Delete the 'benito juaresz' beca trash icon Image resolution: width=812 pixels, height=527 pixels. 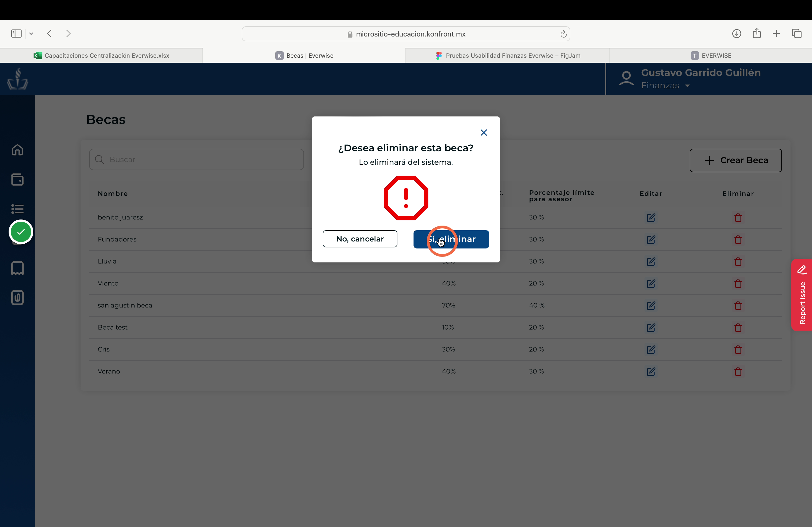pyautogui.click(x=738, y=217)
